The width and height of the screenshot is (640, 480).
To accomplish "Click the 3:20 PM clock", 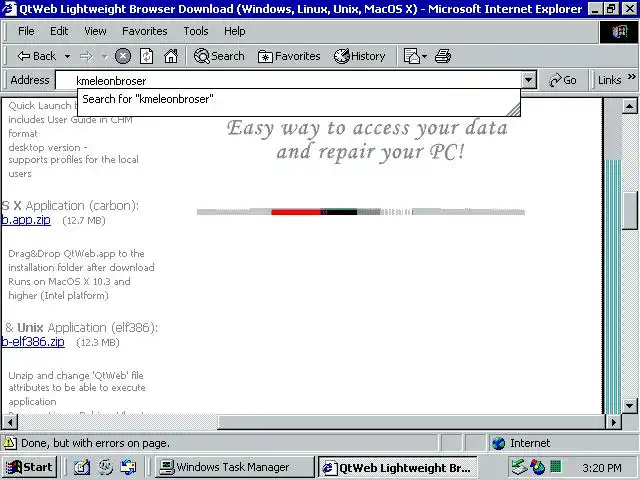I will (x=602, y=468).
